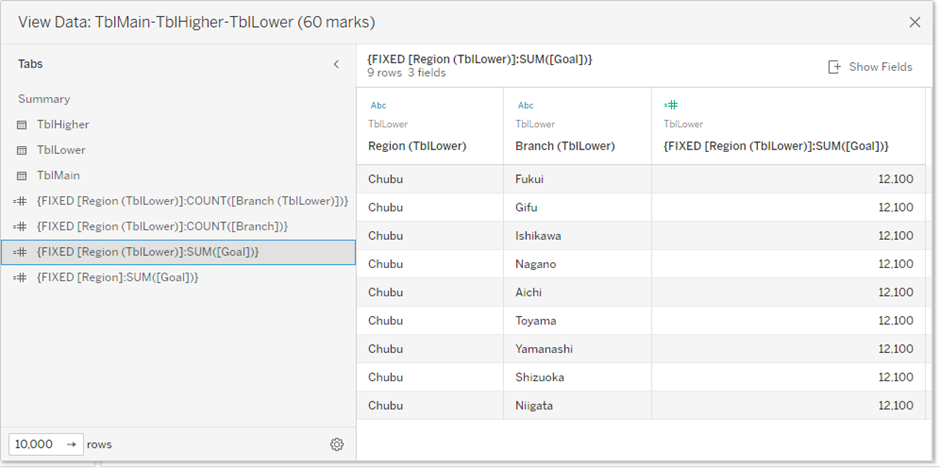Screen dimensions: 940x468
Task: Click the Chubu cell in the Niigata row
Action: [430, 406]
